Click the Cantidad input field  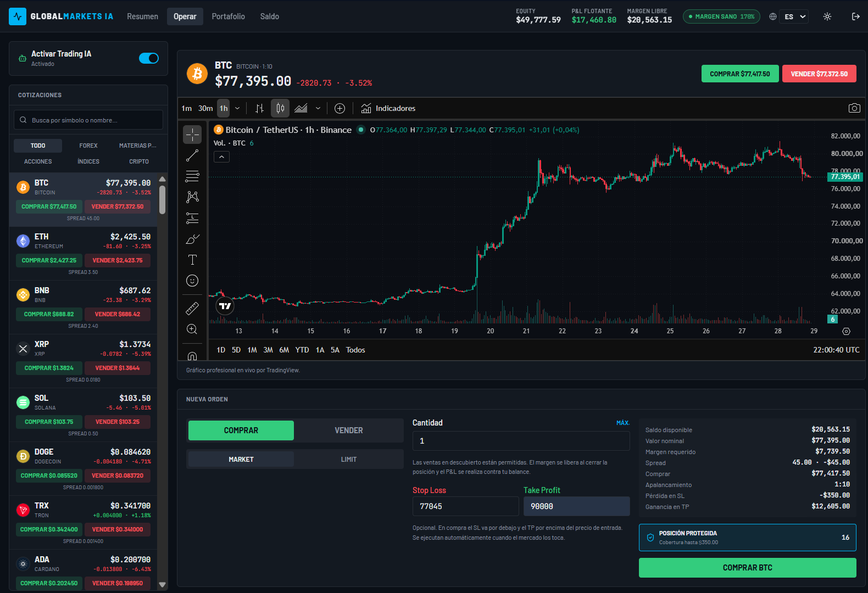(x=521, y=441)
